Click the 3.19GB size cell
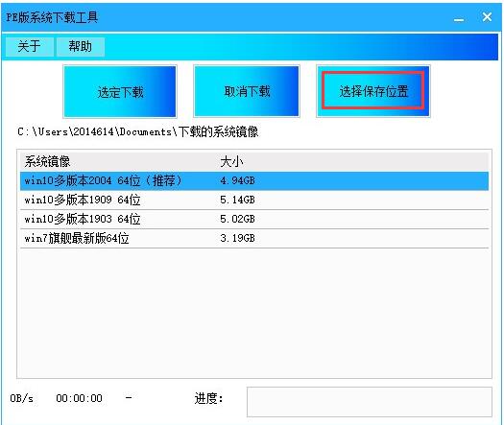 [237, 238]
